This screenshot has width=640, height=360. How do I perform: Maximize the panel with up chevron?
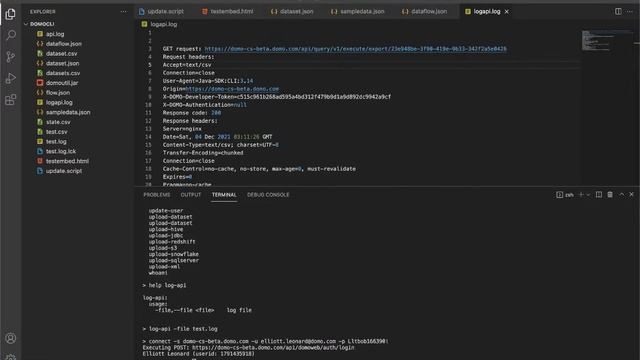[622, 195]
